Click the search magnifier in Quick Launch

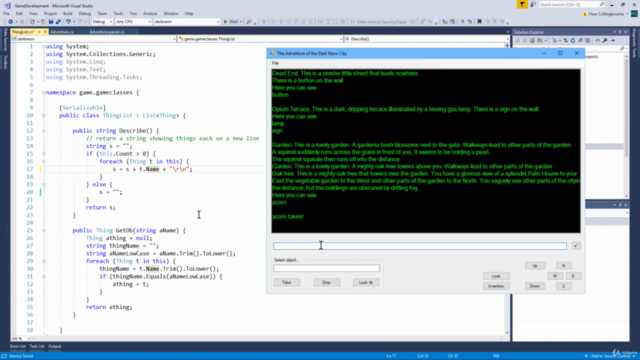tap(602, 4)
